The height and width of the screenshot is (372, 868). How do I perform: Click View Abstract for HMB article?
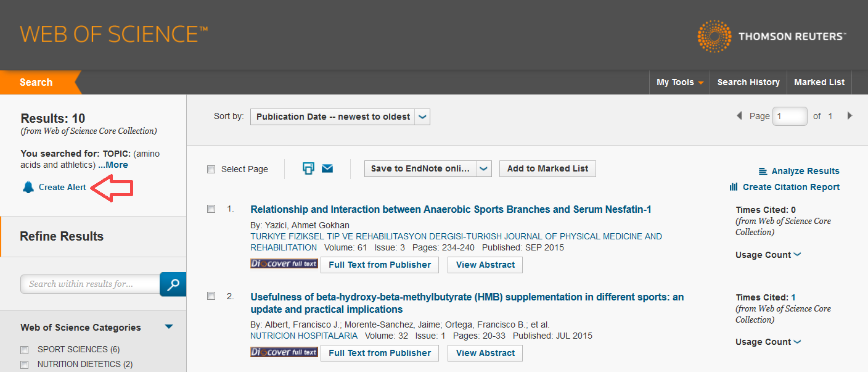point(485,353)
